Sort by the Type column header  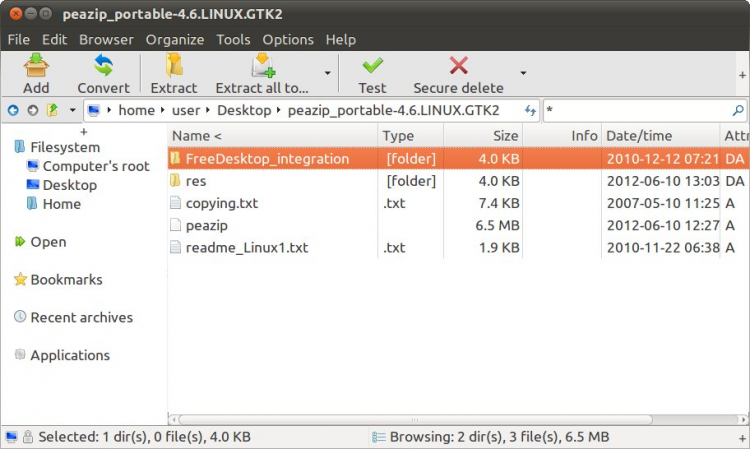pos(411,136)
